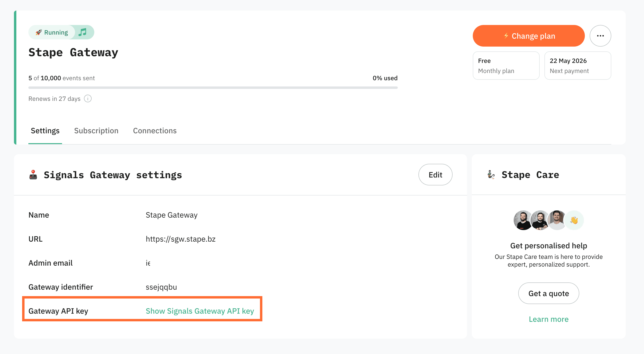Click the 0% used label
Image resolution: width=644 pixels, height=354 pixels.
point(385,78)
